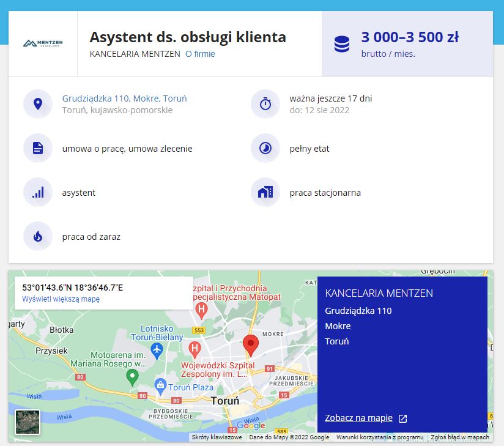The image size is (504, 446).
Task: Click 'Toruń, kujawsko-pomorskie' region text
Action: [x=117, y=110]
